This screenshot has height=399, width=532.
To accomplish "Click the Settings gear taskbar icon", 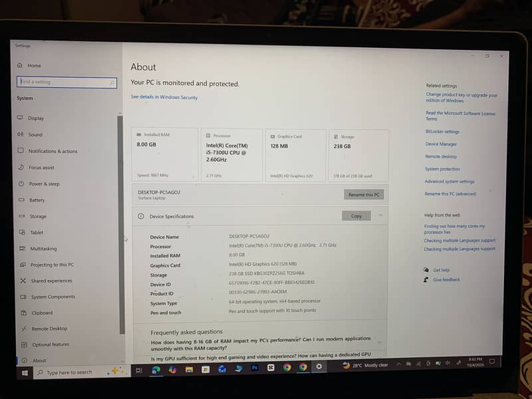I will point(319,366).
